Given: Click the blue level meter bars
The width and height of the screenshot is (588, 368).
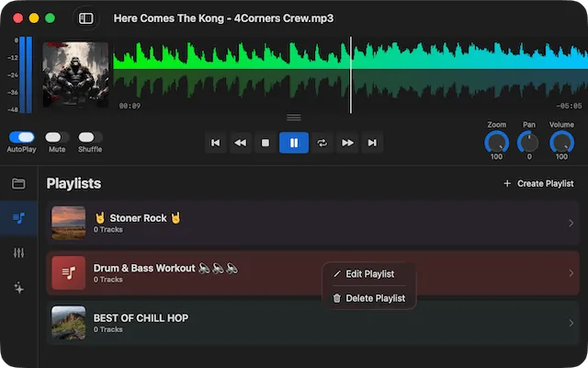Looking at the screenshot, I should point(26,75).
